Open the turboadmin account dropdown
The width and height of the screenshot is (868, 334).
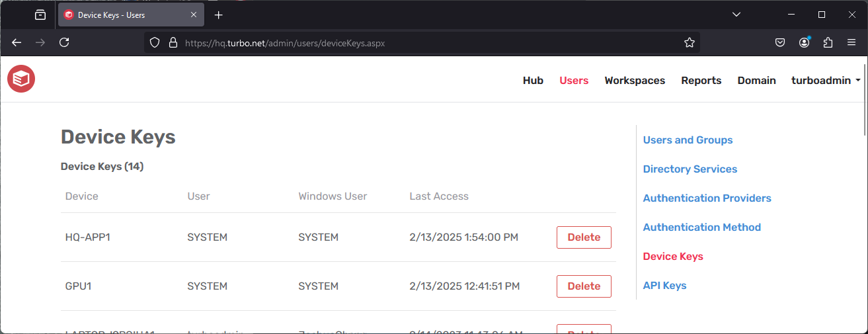coord(826,80)
